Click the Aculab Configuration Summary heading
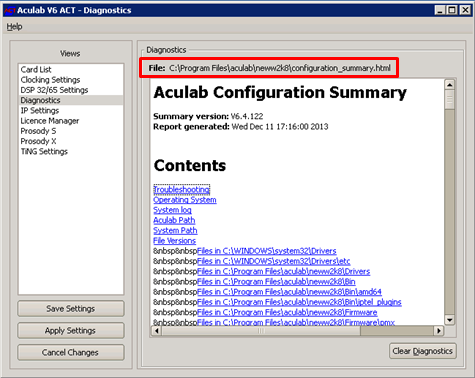Screen dimensions: 475x378 point(280,93)
